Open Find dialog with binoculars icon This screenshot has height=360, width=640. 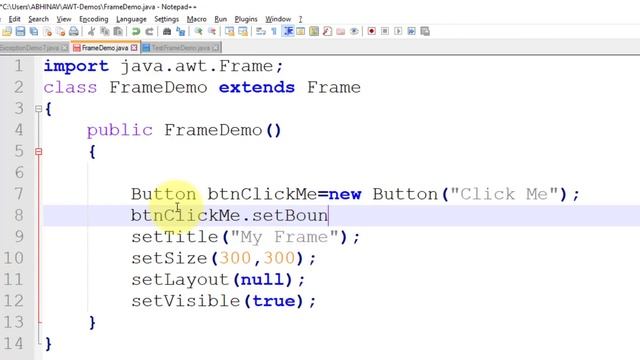click(x=167, y=31)
